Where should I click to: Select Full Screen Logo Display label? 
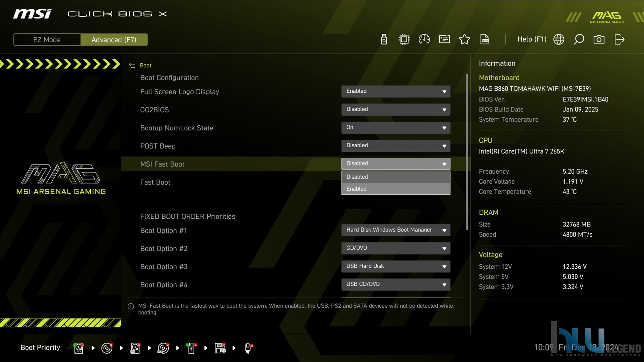coord(180,92)
